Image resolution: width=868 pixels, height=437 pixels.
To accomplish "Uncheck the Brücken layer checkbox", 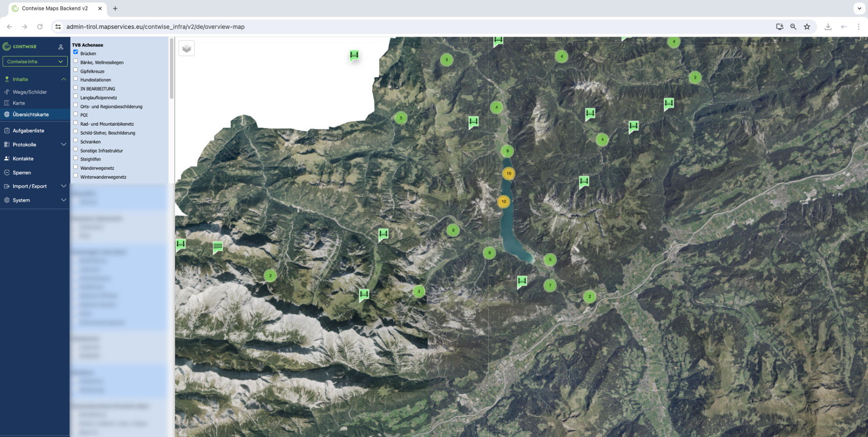I will [x=75, y=52].
